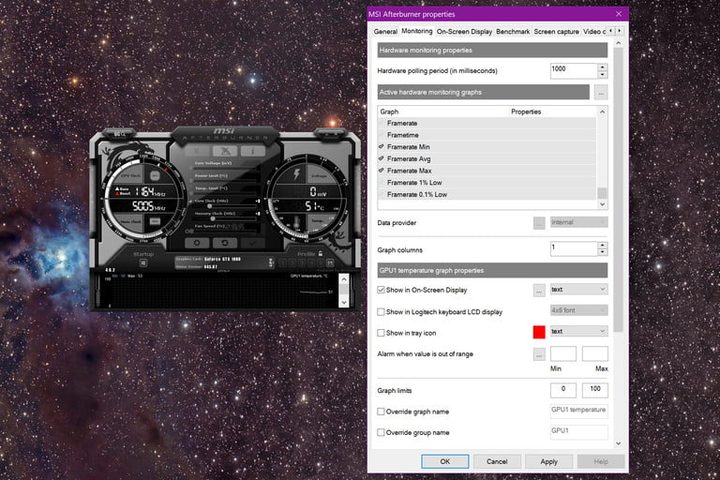Click the Cancel button
720x480 pixels.
coord(497,461)
